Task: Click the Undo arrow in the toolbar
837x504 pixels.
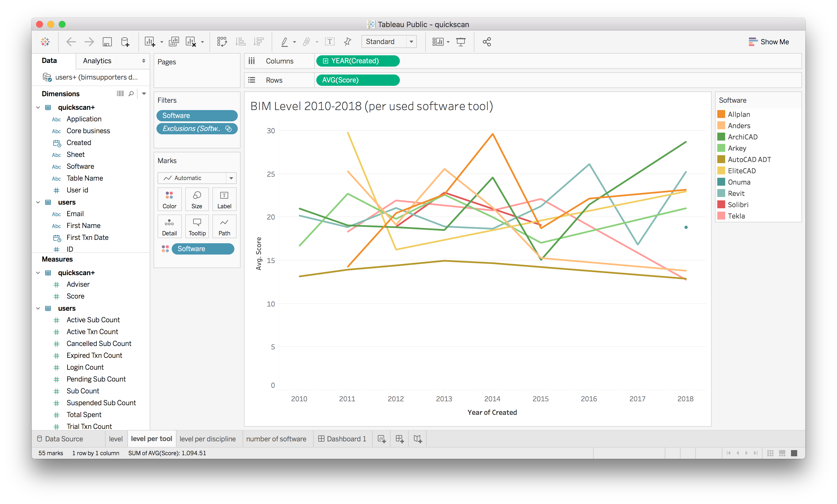Action: 71,41
